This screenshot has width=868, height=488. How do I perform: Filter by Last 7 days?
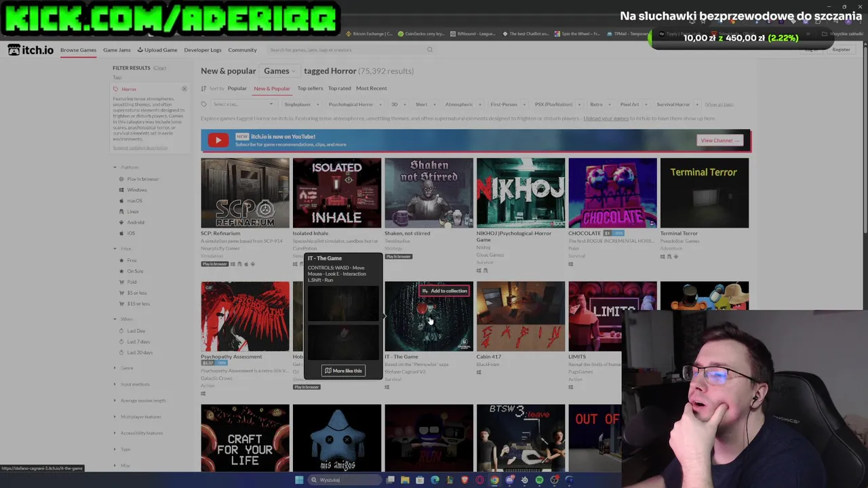click(134, 342)
